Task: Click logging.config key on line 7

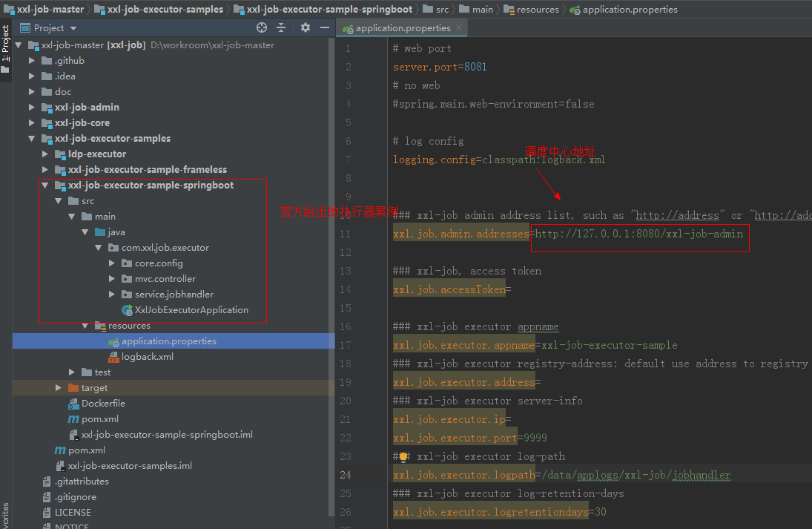Action: [434, 160]
